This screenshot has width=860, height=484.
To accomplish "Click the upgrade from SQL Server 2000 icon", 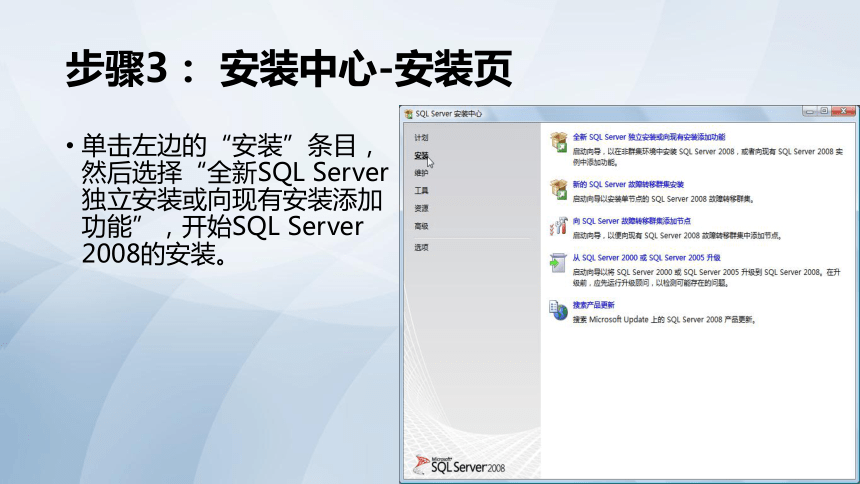I will tap(558, 263).
